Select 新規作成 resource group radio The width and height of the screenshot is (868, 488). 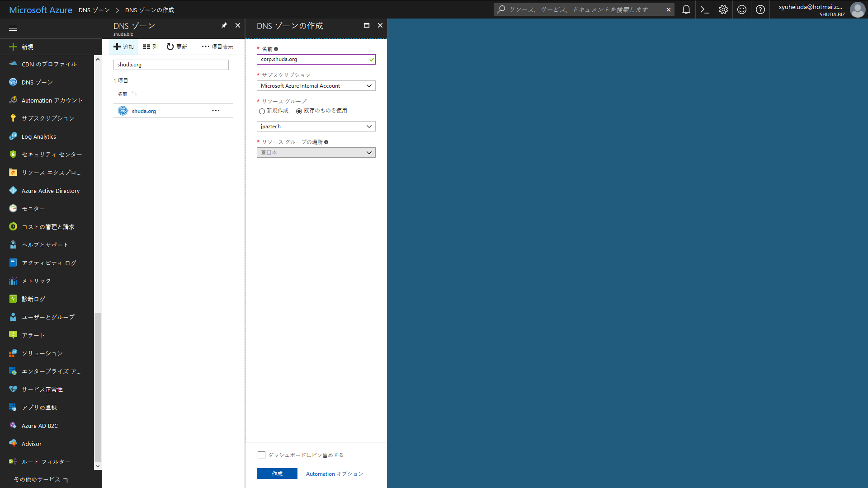(262, 111)
